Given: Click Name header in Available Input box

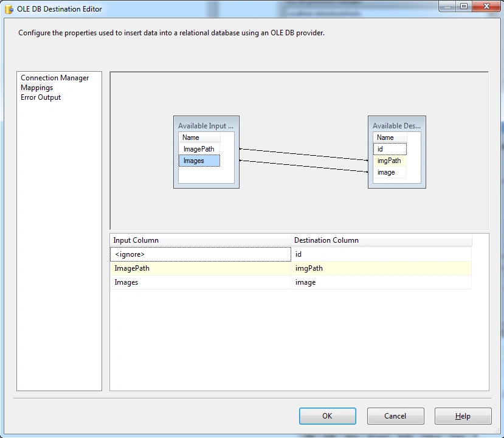Looking at the screenshot, I should [x=199, y=137].
